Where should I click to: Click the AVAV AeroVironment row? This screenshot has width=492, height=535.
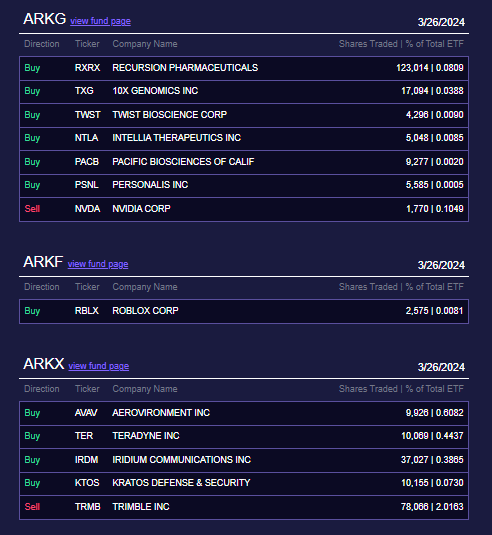[244, 413]
